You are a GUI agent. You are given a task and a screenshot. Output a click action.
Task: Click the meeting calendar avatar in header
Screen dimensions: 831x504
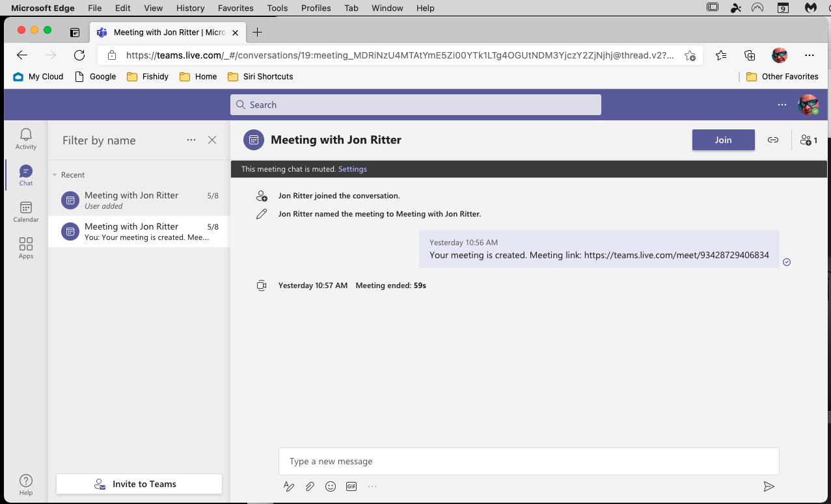[254, 140]
